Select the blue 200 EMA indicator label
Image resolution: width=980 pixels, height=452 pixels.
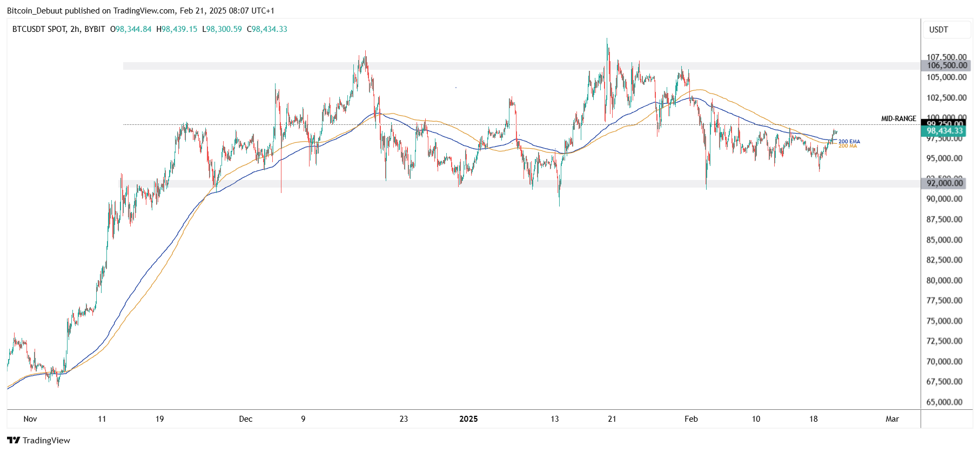(849, 142)
